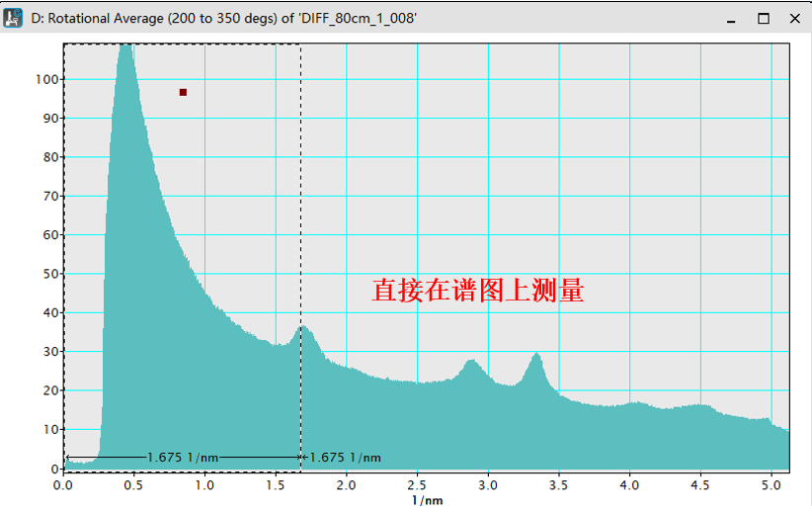The height and width of the screenshot is (512, 812).
Task: Click the peak near 3.35 1/nm
Action: [536, 356]
